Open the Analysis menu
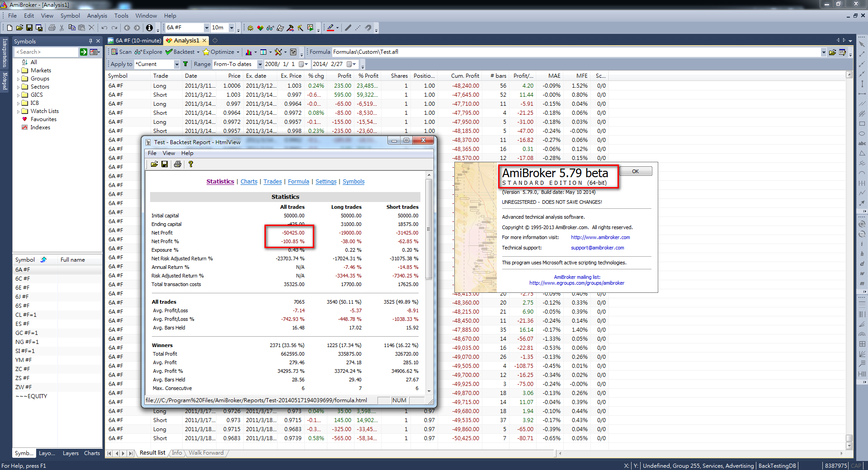The image size is (868, 470). click(x=97, y=16)
